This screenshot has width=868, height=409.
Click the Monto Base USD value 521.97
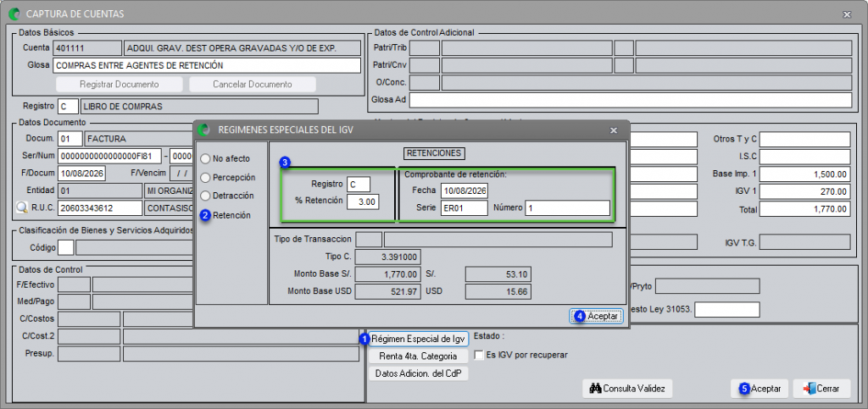click(x=388, y=292)
